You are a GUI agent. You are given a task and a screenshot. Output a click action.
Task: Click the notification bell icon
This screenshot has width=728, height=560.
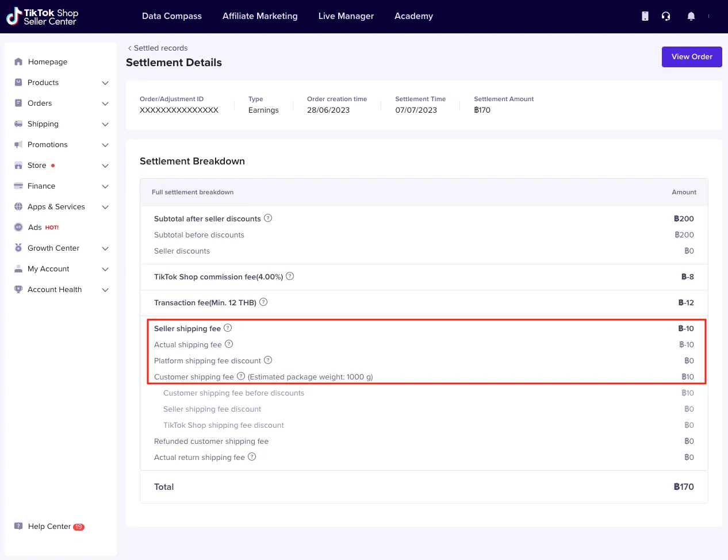coord(691,16)
